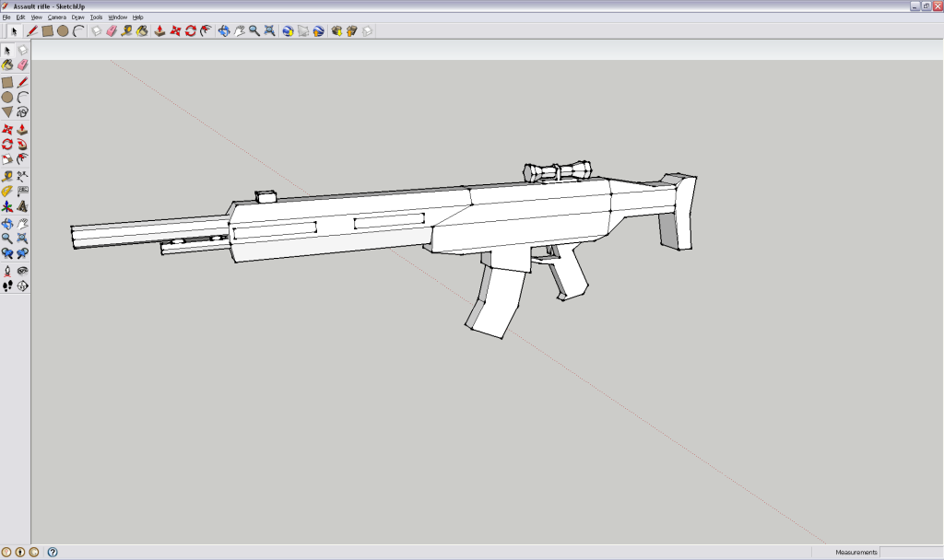Choose the Zoom Window tool
This screenshot has width=944, height=560.
click(x=22, y=239)
